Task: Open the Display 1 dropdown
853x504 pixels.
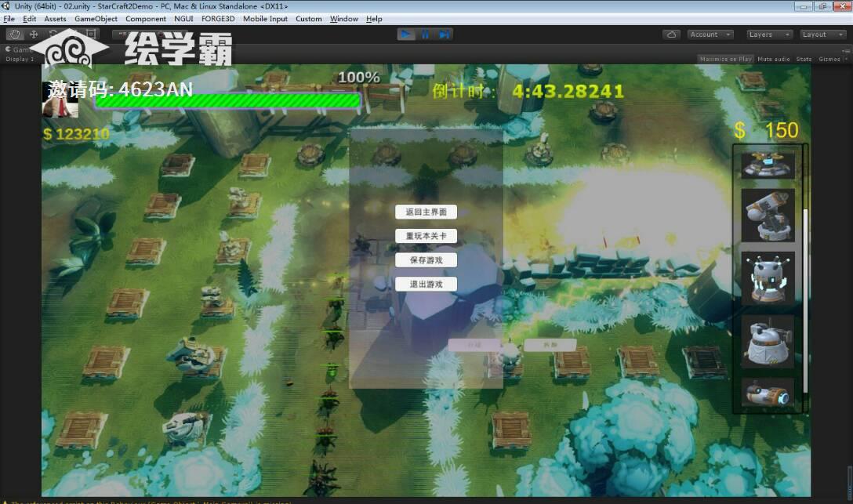Action: pyautogui.click(x=20, y=59)
